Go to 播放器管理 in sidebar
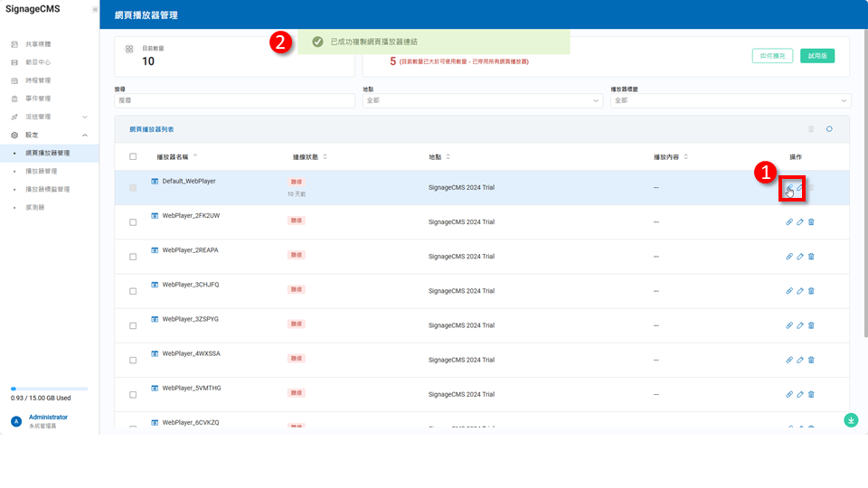Screen dimensions: 868x488 coord(41,171)
